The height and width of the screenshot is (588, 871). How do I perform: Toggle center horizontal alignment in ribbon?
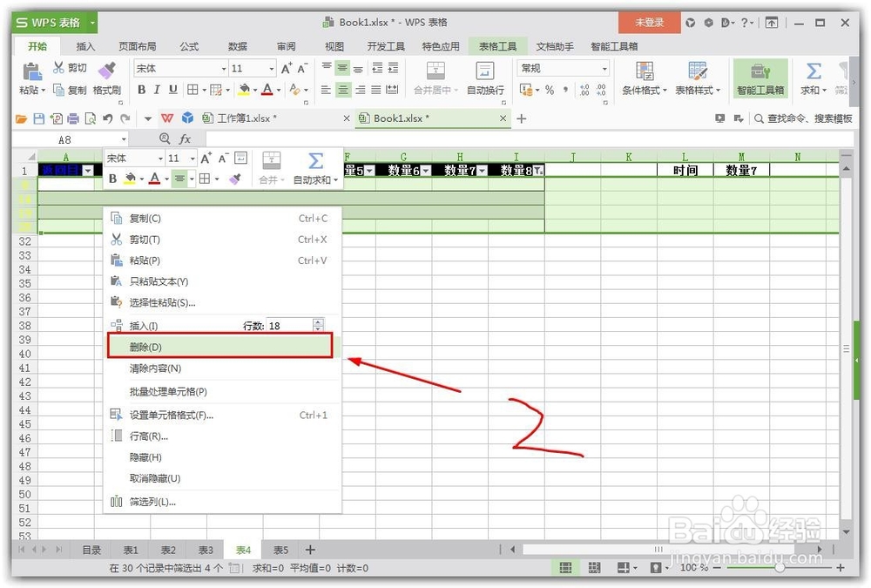[343, 90]
